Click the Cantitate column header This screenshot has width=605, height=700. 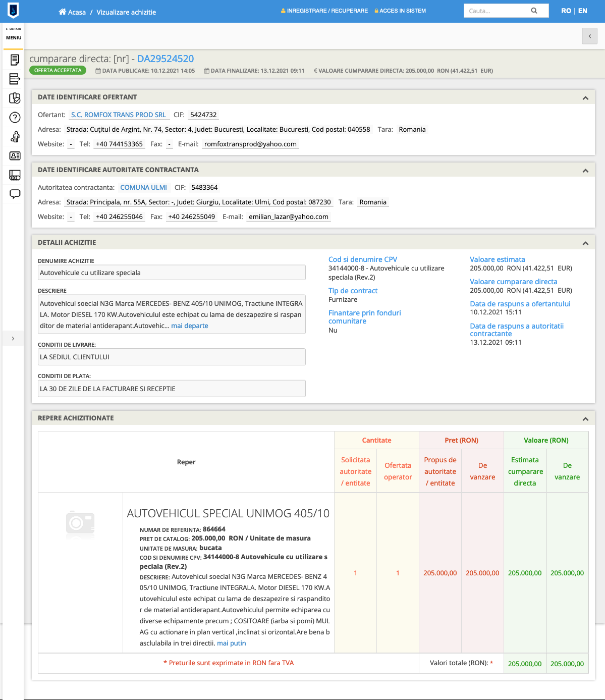click(376, 440)
